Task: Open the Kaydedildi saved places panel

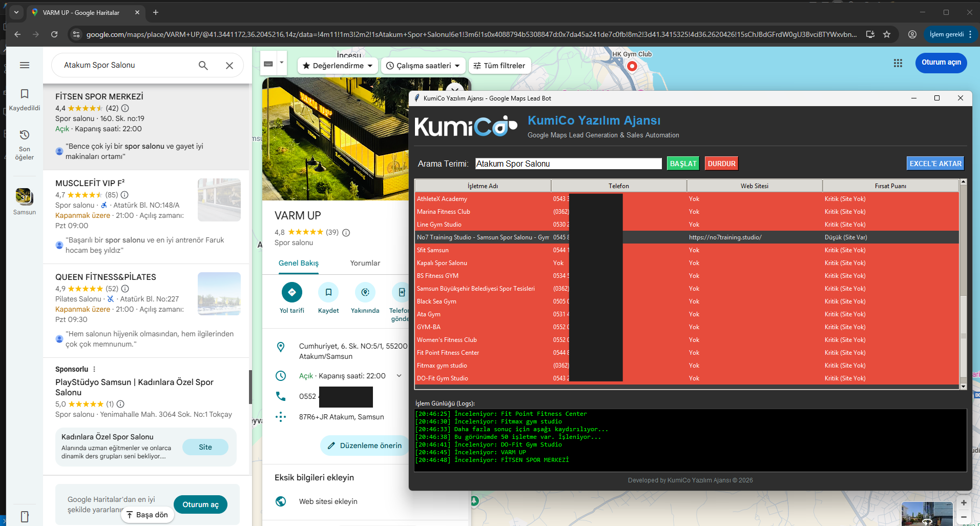Action: click(25, 99)
